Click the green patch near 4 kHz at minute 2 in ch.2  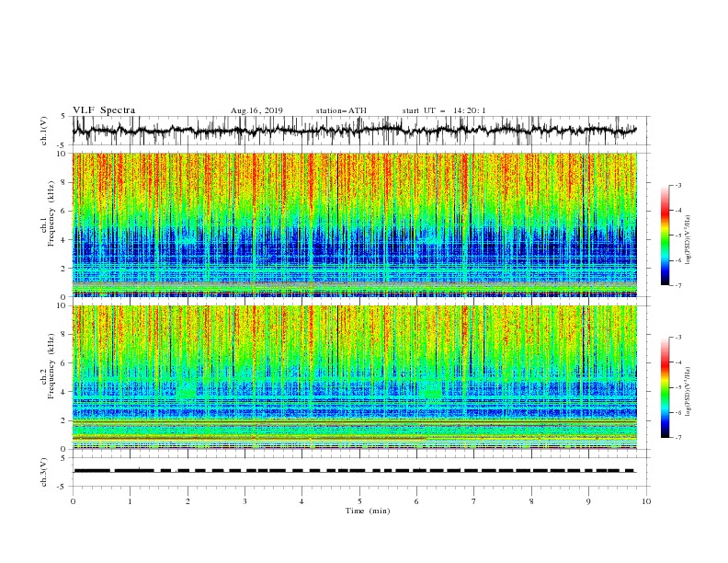(188, 389)
